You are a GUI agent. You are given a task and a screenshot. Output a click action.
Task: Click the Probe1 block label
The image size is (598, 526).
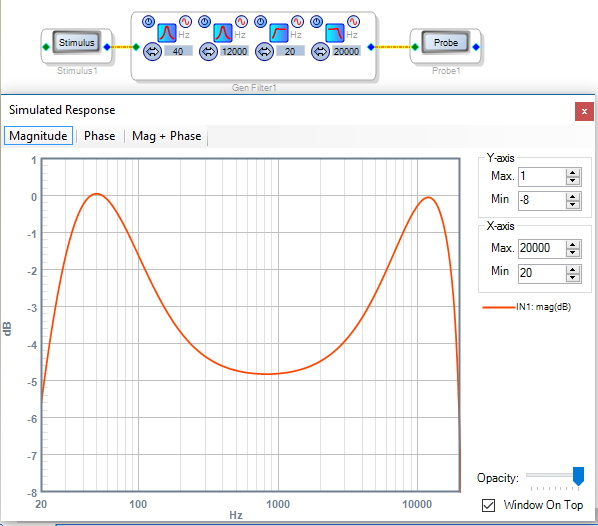point(446,71)
